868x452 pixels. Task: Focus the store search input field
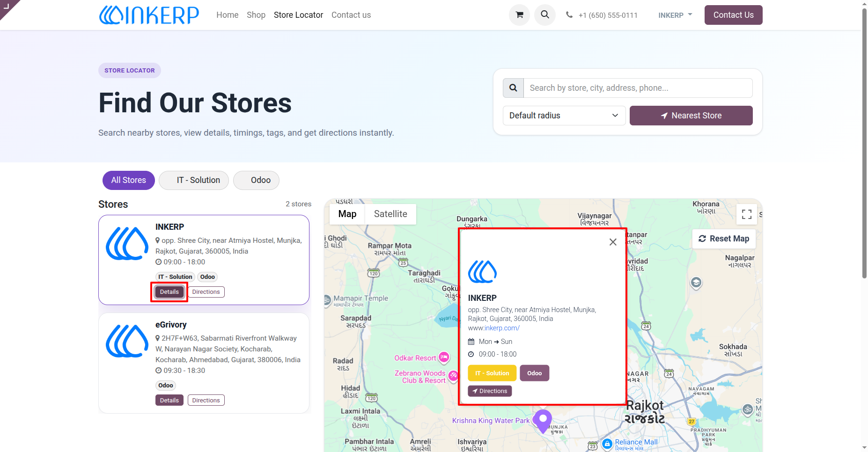coord(638,88)
